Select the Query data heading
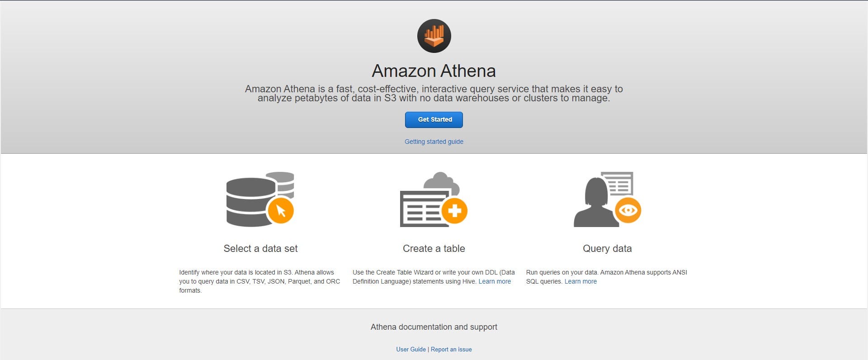This screenshot has height=360, width=868. 607,248
